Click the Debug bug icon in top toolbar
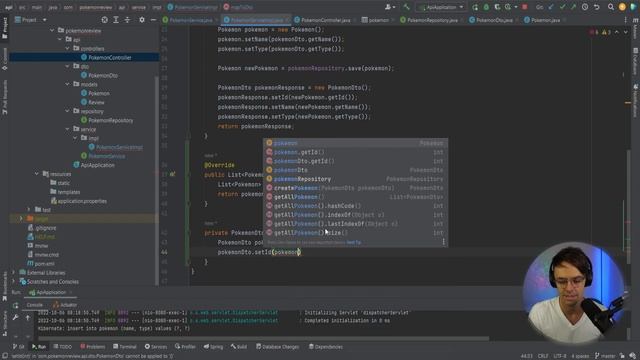 486,7
